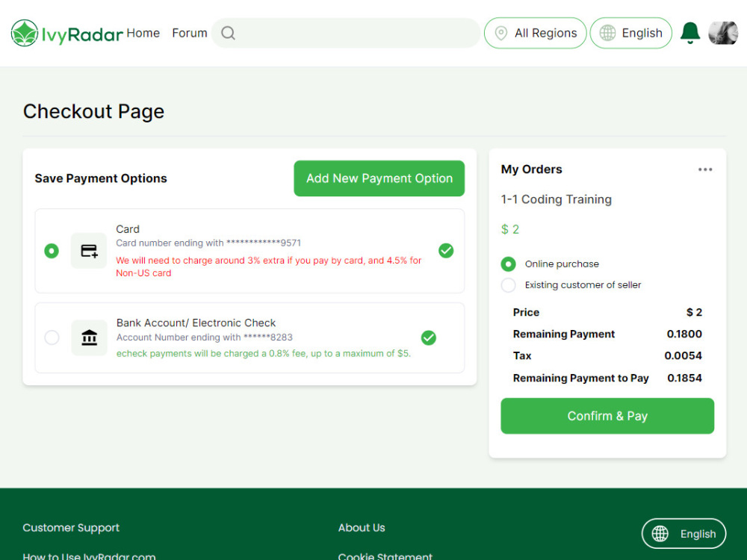Open the Cookie Statement footer link
This screenshot has width=747, height=560.
pos(385,556)
